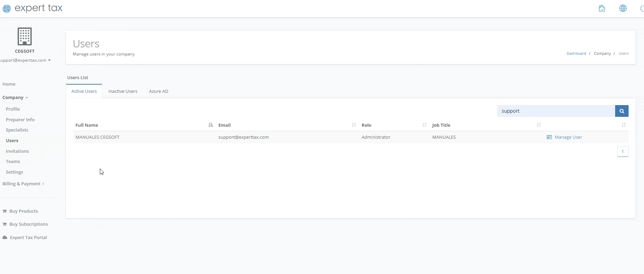
Task: Click the CEGSOFT company building icon
Action: tap(24, 36)
